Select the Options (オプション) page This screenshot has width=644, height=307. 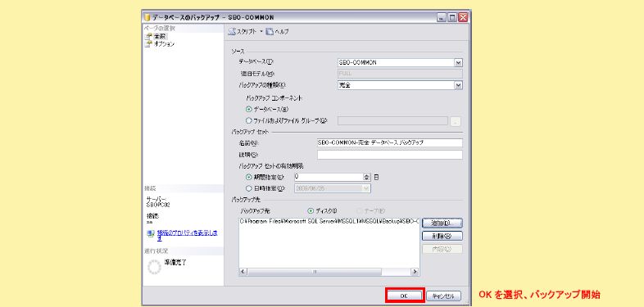(x=159, y=44)
